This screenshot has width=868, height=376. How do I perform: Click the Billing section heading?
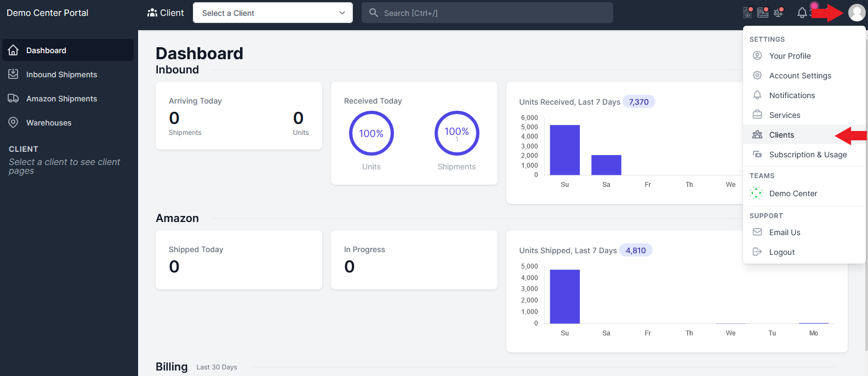tap(172, 367)
